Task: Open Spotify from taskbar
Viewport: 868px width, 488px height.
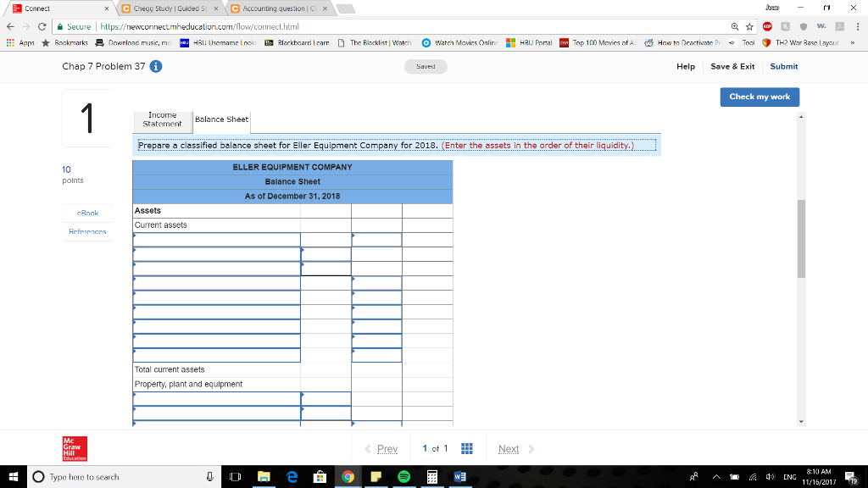Action: [x=404, y=477]
